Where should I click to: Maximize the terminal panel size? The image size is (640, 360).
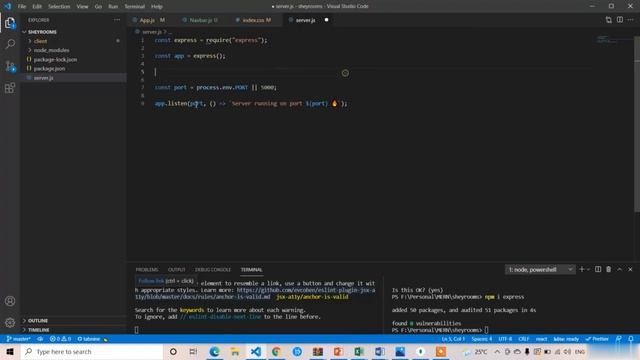click(620, 269)
